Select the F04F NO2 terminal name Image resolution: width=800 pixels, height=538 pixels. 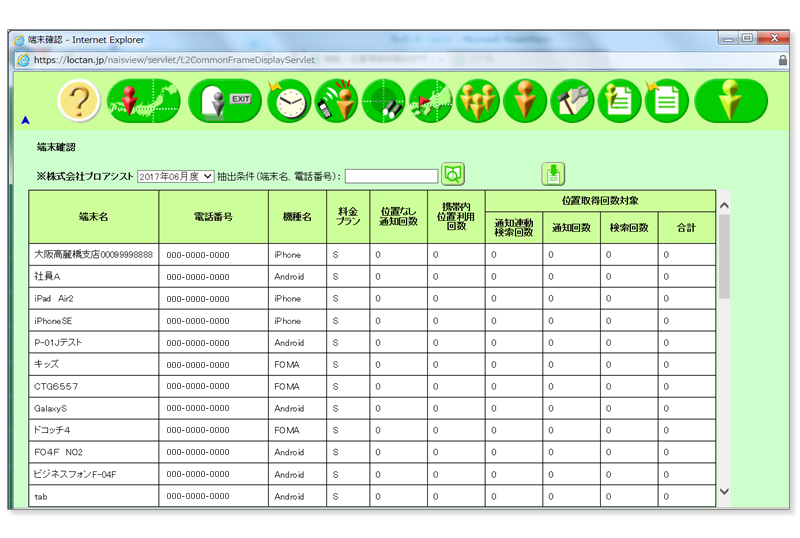(58, 452)
